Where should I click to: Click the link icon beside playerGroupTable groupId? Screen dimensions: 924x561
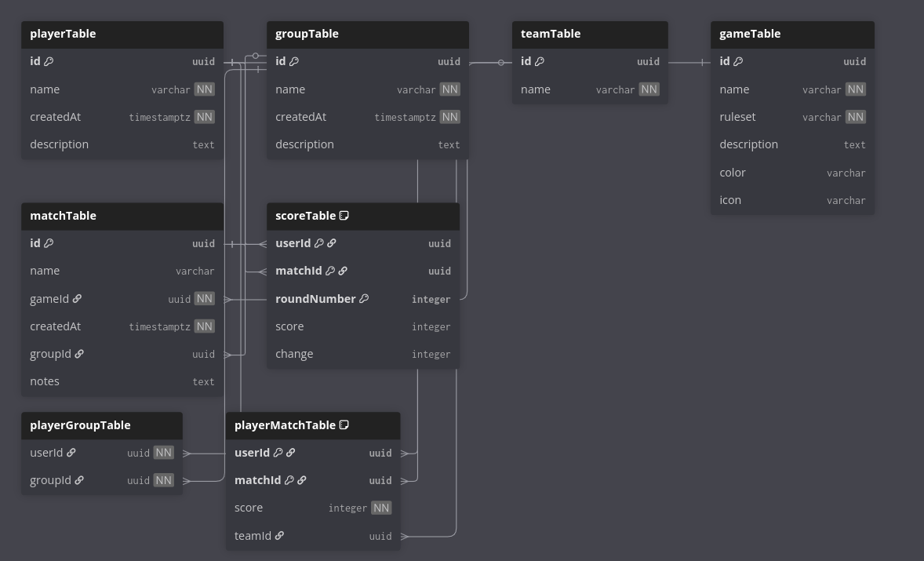tap(79, 480)
